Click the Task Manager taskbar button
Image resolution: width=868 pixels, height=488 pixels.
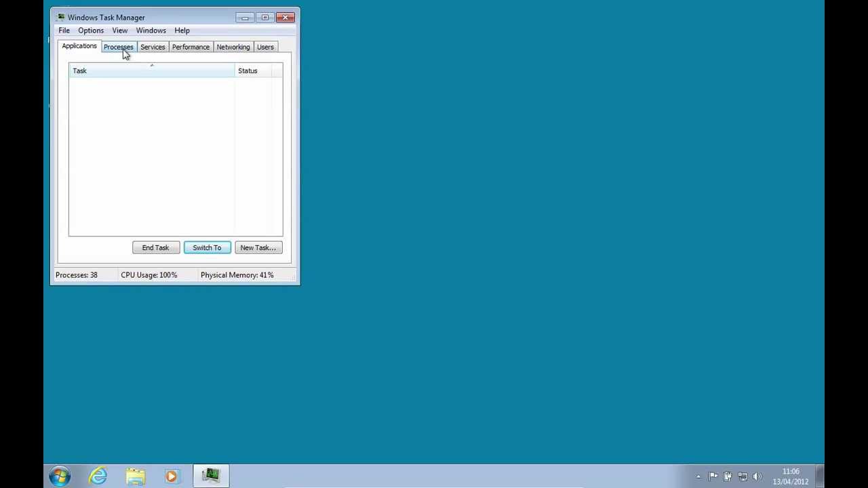click(211, 476)
